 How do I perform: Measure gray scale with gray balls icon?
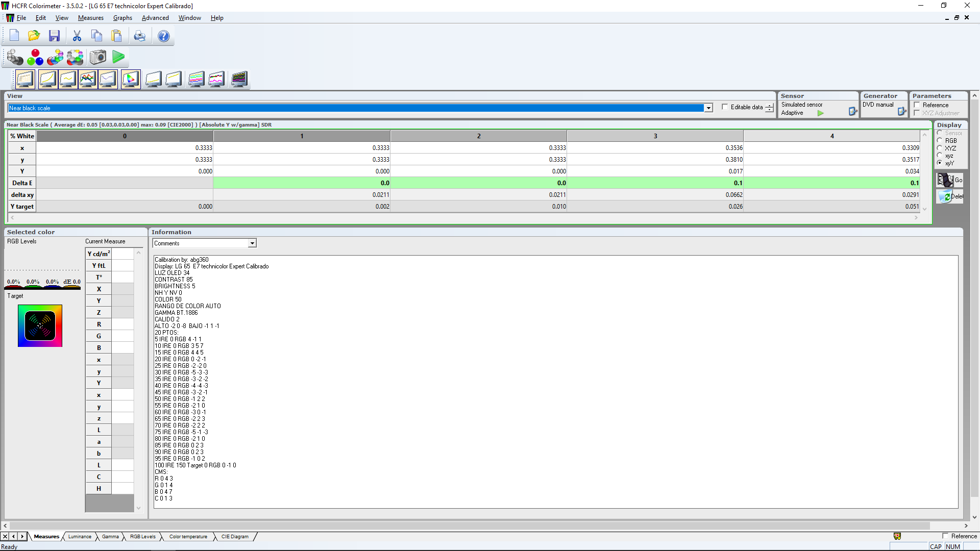click(x=15, y=57)
